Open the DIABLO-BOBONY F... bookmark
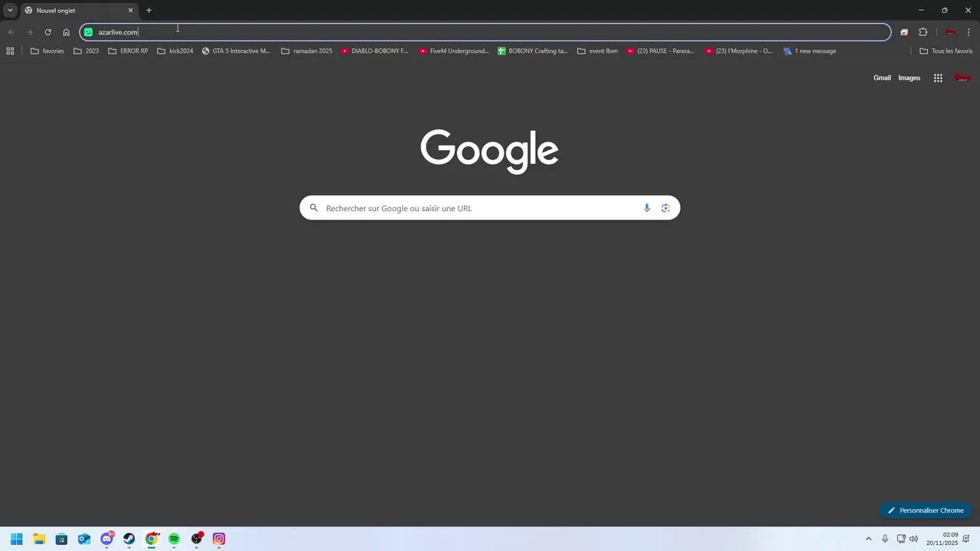Screen dimensions: 980x551 375,51
